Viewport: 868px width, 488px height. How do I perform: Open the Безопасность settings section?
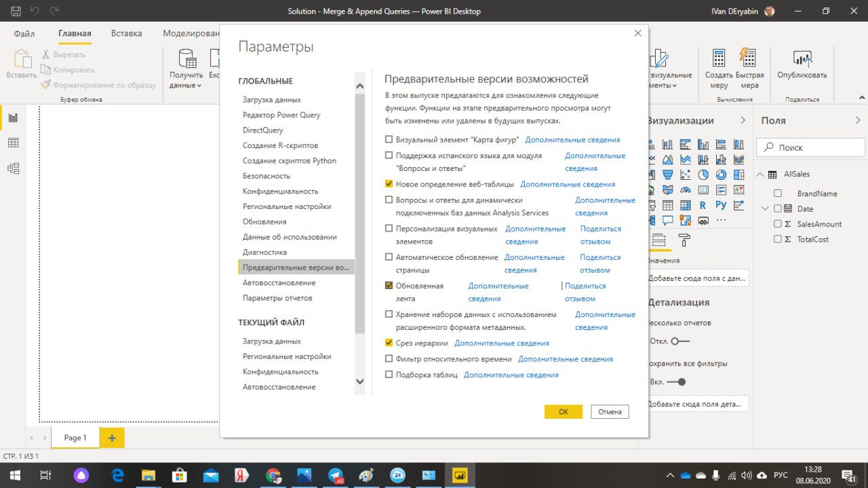[x=267, y=176]
